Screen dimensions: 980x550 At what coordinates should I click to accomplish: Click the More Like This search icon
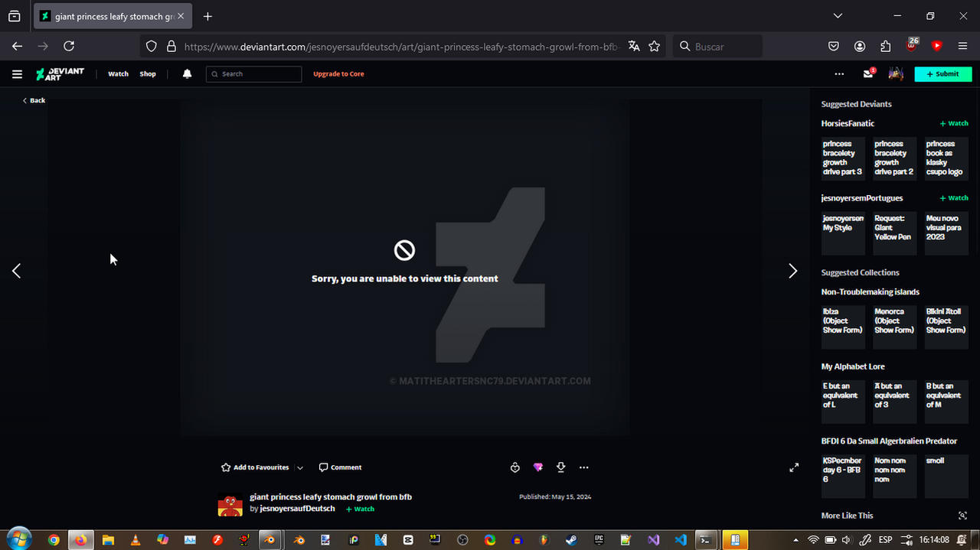point(962,516)
